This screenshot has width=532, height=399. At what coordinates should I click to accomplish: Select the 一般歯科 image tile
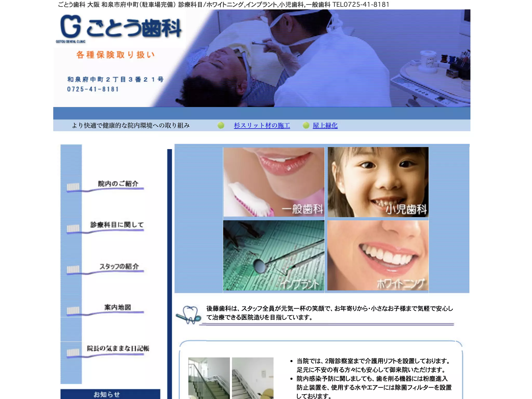point(274,182)
